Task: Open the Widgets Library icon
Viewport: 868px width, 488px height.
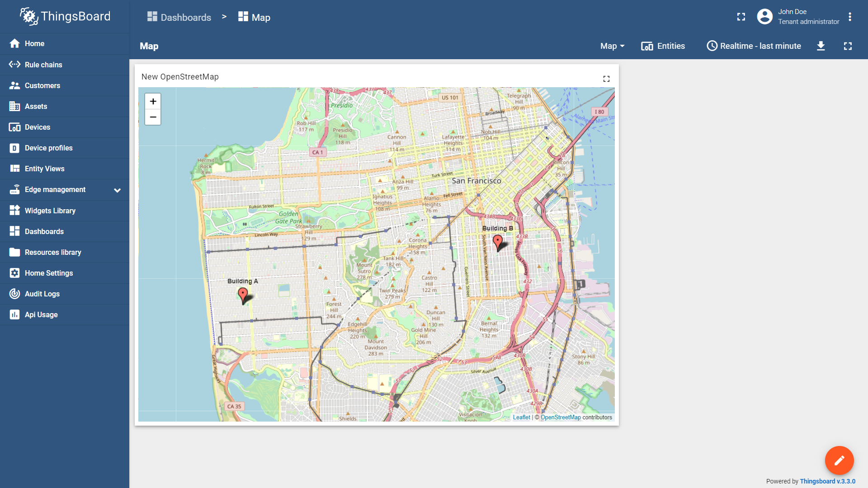Action: tap(14, 210)
